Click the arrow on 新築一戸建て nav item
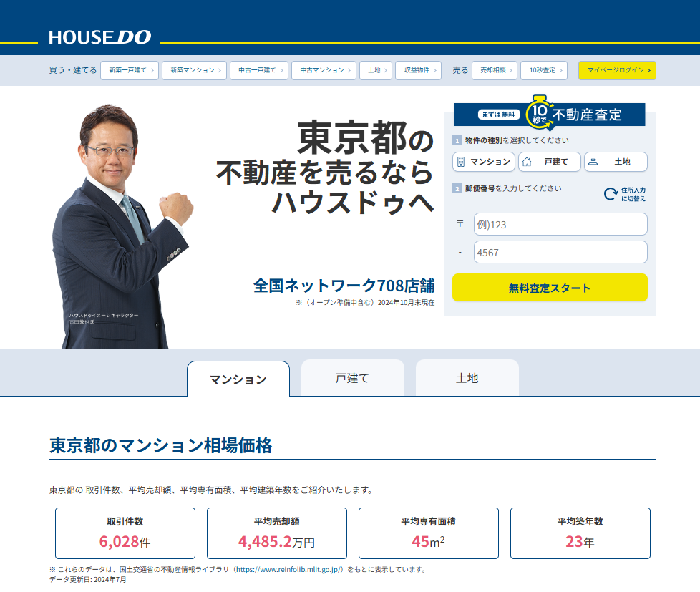The width and height of the screenshot is (700, 592). [152, 70]
